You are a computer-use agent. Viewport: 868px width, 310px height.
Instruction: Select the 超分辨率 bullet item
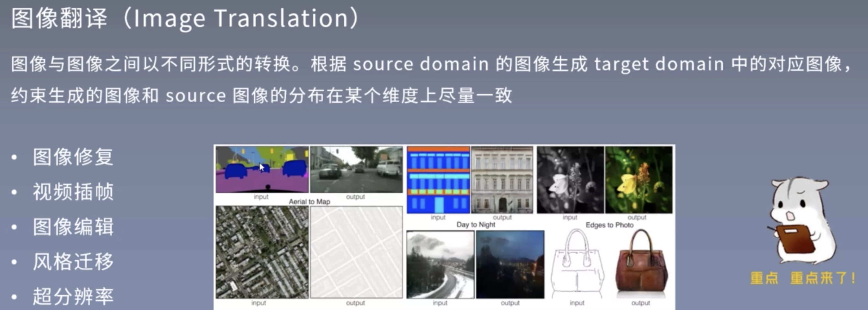point(73,296)
